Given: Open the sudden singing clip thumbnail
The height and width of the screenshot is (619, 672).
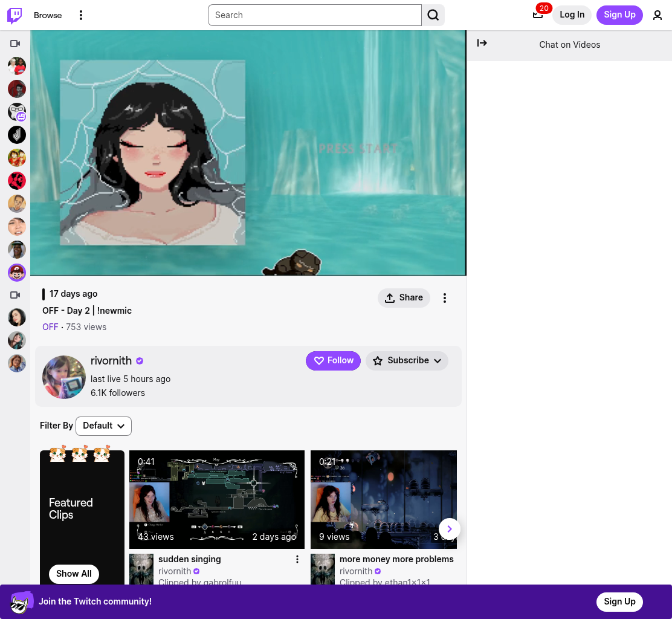Looking at the screenshot, I should click(217, 499).
